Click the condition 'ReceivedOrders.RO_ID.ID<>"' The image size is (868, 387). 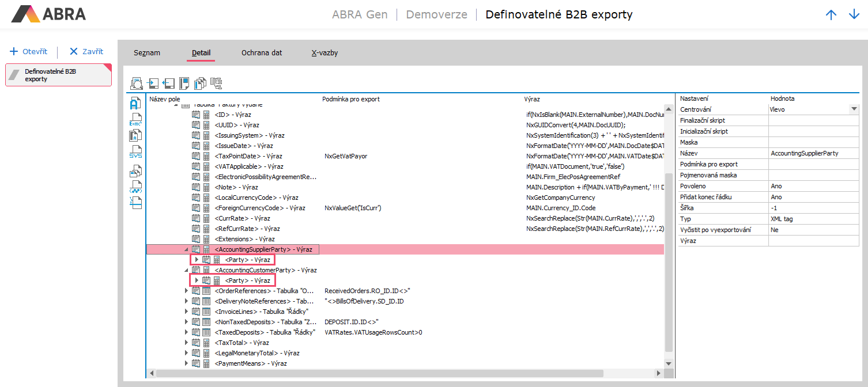pos(367,291)
